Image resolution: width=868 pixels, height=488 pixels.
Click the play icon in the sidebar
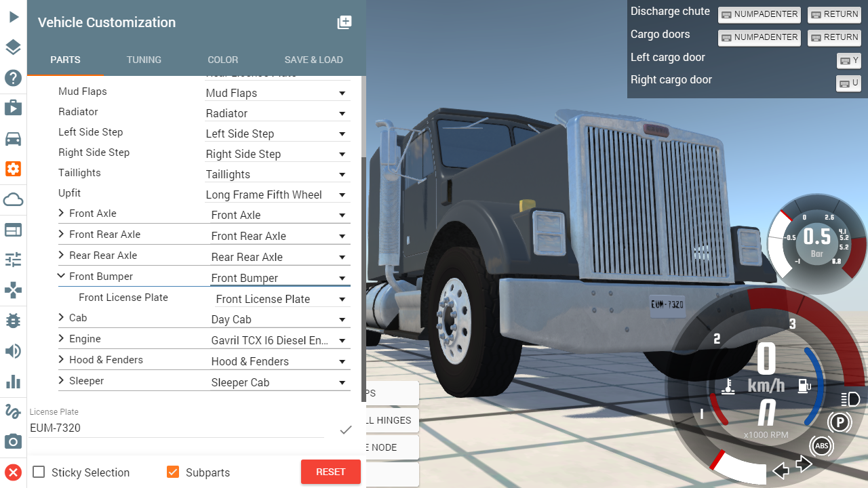14,17
